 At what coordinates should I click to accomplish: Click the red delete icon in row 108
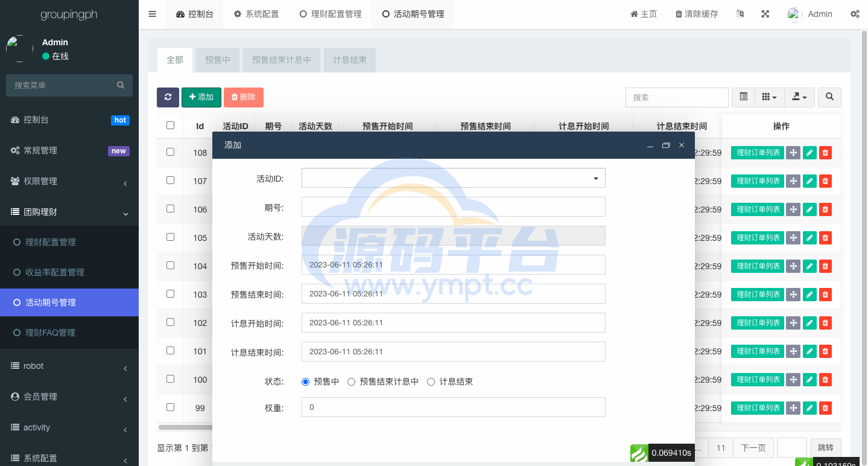[x=825, y=153]
